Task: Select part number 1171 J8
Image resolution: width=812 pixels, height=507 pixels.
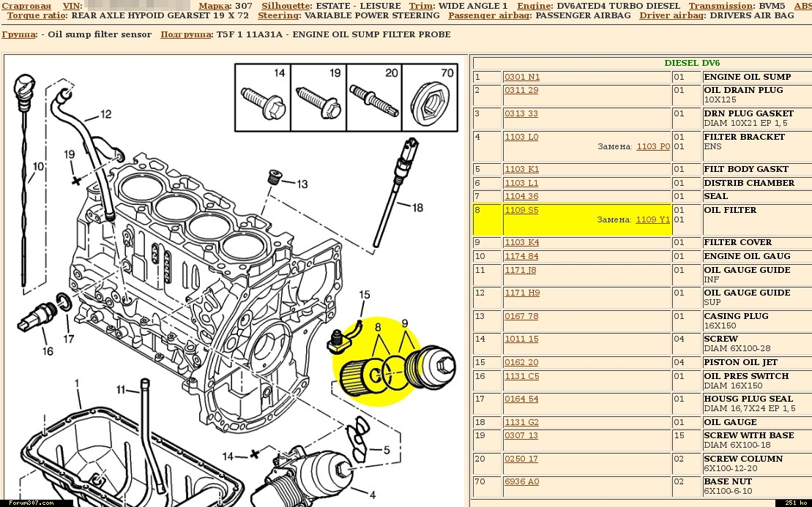Action: pos(521,270)
